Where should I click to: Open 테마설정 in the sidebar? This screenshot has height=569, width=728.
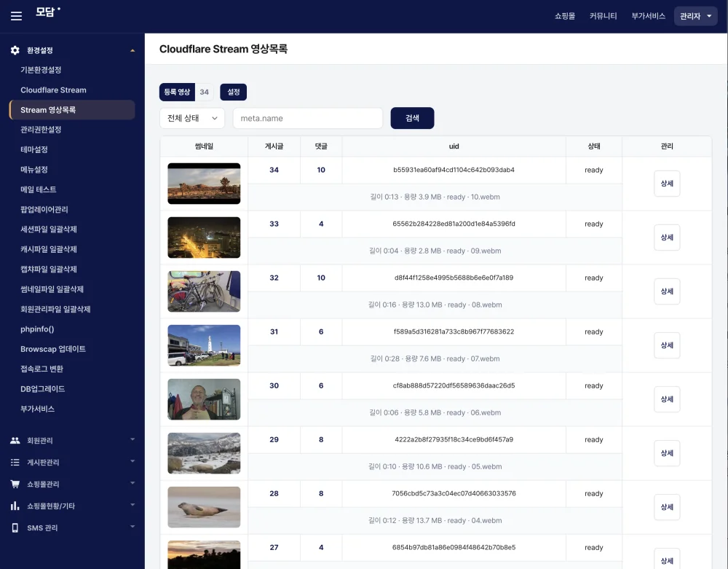pyautogui.click(x=34, y=149)
